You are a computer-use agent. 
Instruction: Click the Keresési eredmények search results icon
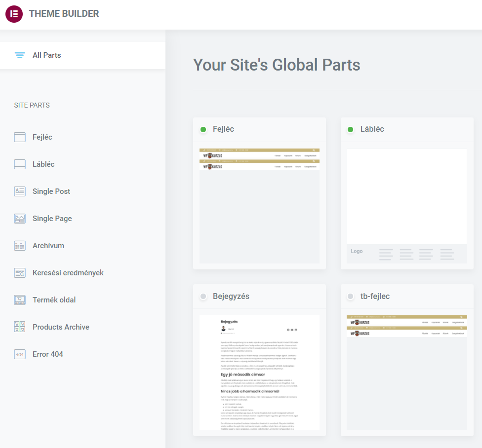point(20,273)
